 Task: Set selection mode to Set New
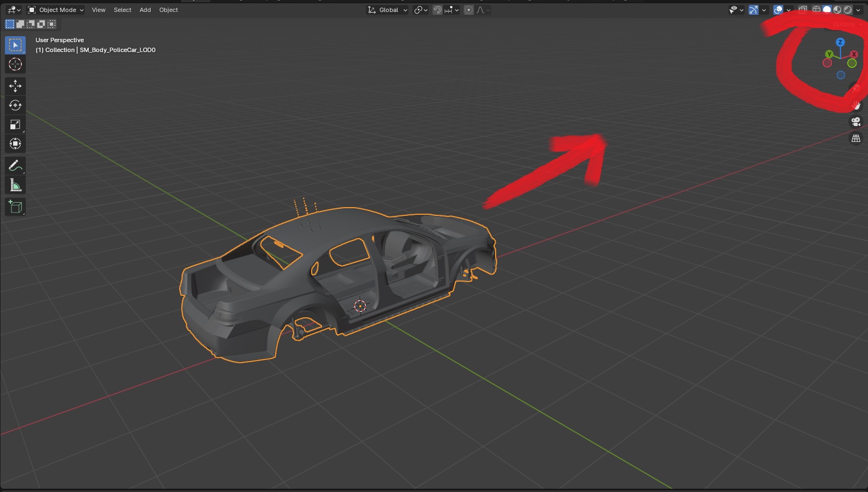pyautogui.click(x=10, y=24)
